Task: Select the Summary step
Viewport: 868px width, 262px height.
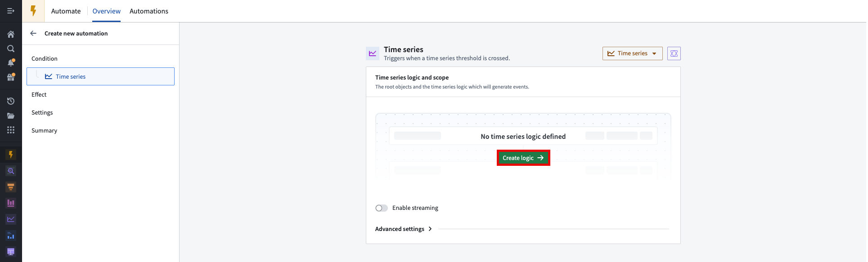Action: point(45,130)
